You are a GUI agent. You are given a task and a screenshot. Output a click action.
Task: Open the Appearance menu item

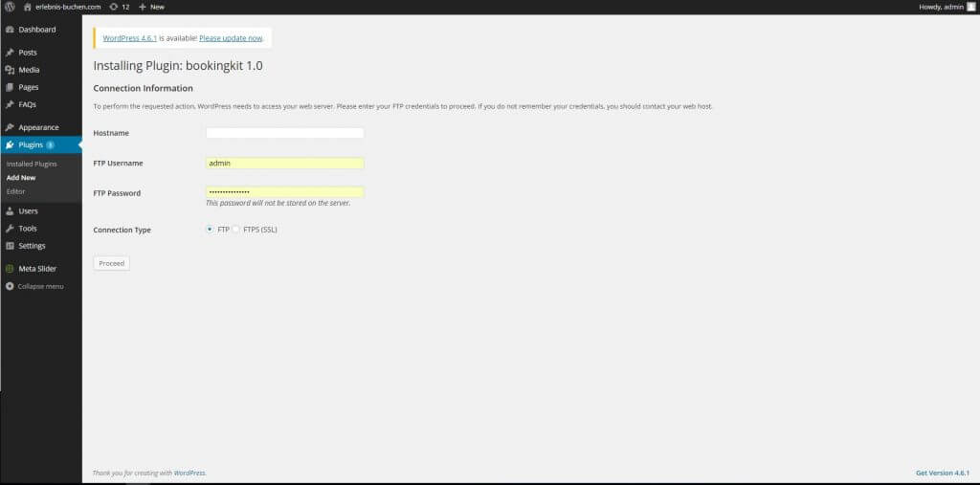[x=40, y=127]
